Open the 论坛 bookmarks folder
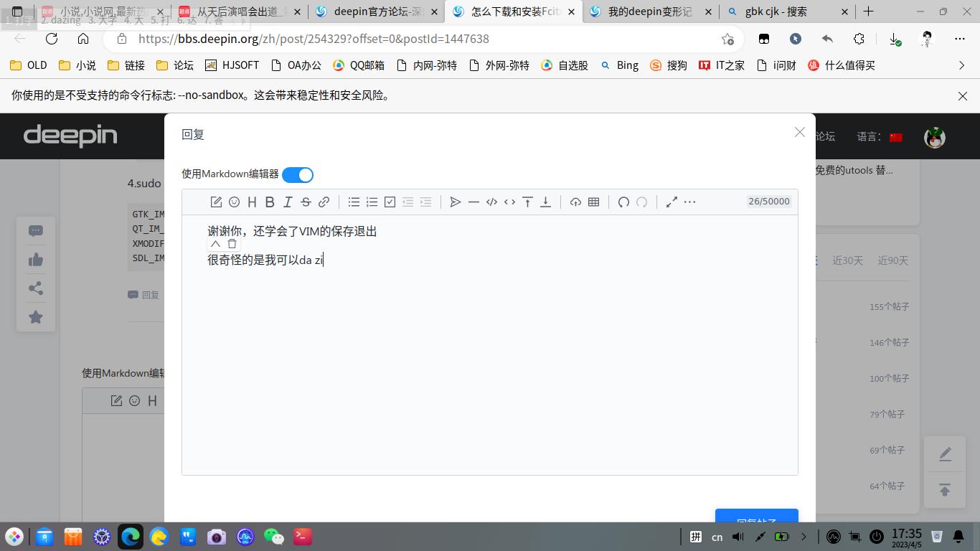 point(175,65)
